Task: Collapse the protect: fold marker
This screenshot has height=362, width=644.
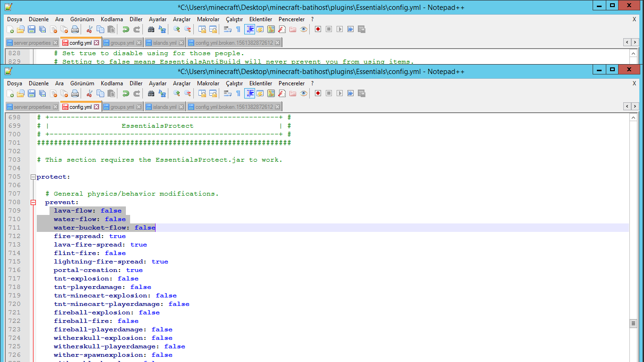Action: (x=33, y=177)
